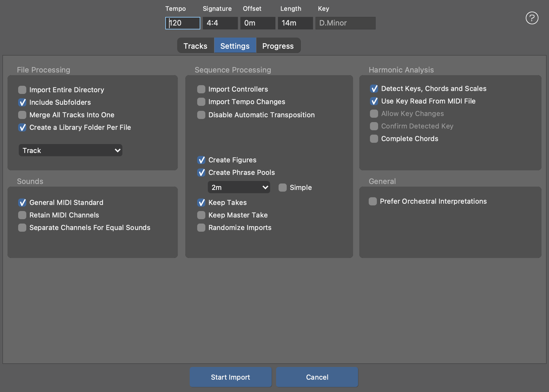Viewport: 549px width, 392px height.
Task: Click the Tempo input field
Action: 183,23
